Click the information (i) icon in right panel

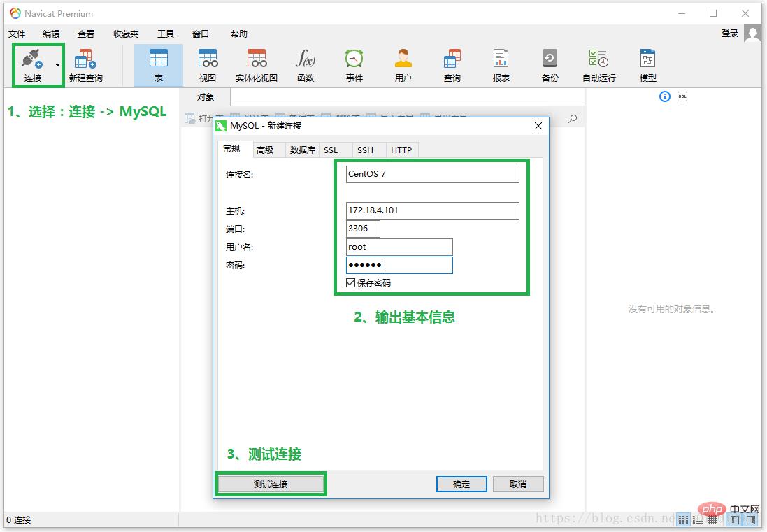pos(665,96)
